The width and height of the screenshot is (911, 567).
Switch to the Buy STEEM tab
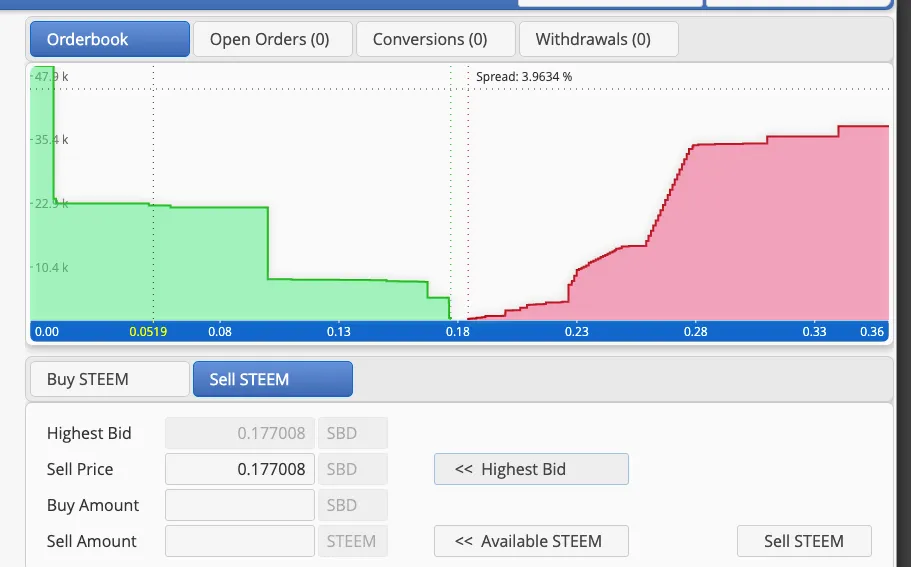tap(110, 379)
